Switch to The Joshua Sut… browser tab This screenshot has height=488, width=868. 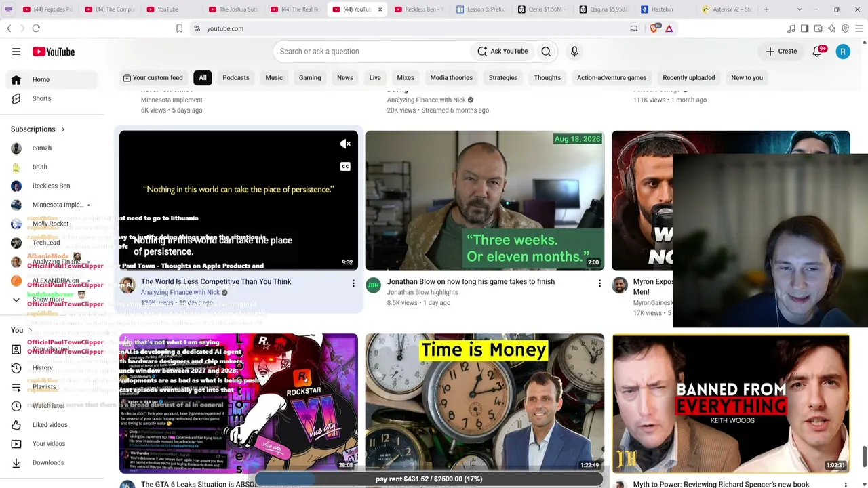point(233,9)
